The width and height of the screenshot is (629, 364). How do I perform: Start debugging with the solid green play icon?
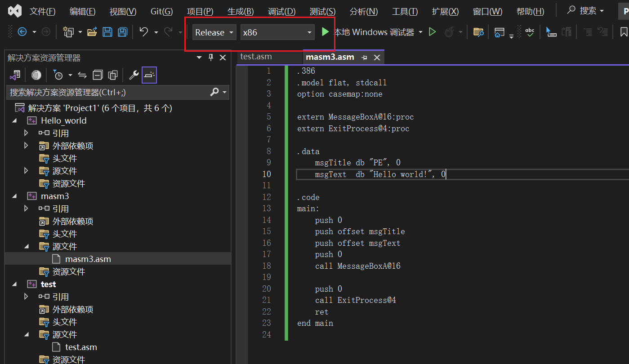pos(325,32)
